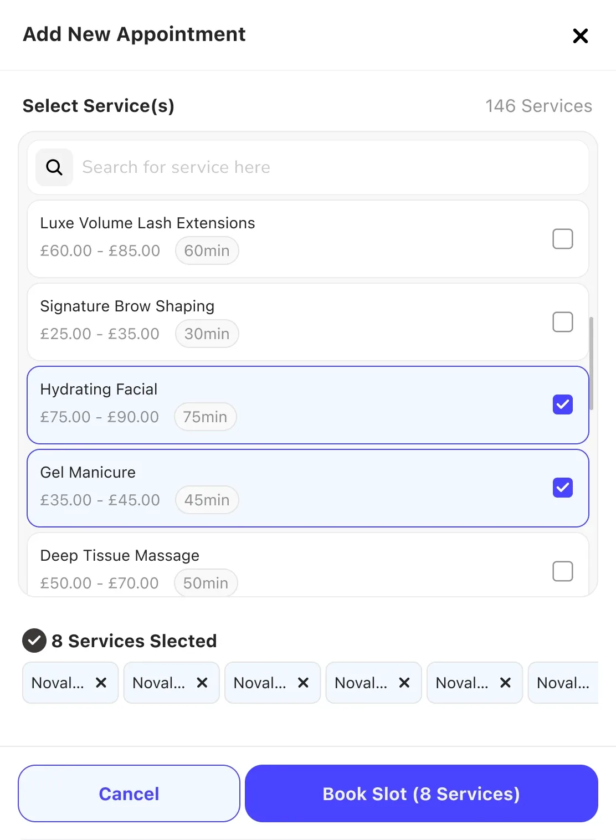This screenshot has width=616, height=840.
Task: Click the 50min duration badge
Action: 206,583
